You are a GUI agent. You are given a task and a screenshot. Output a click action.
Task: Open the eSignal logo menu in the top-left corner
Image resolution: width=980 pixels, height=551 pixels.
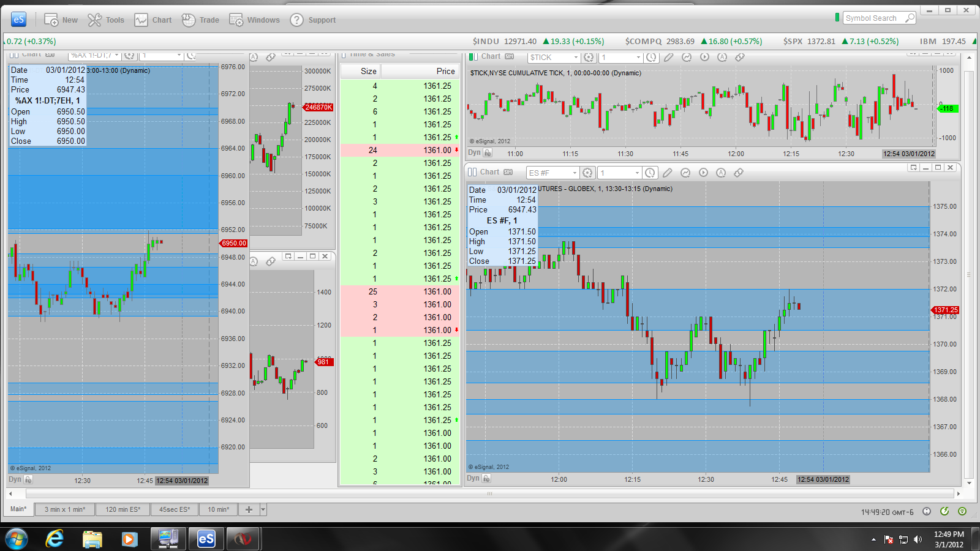[x=19, y=20]
